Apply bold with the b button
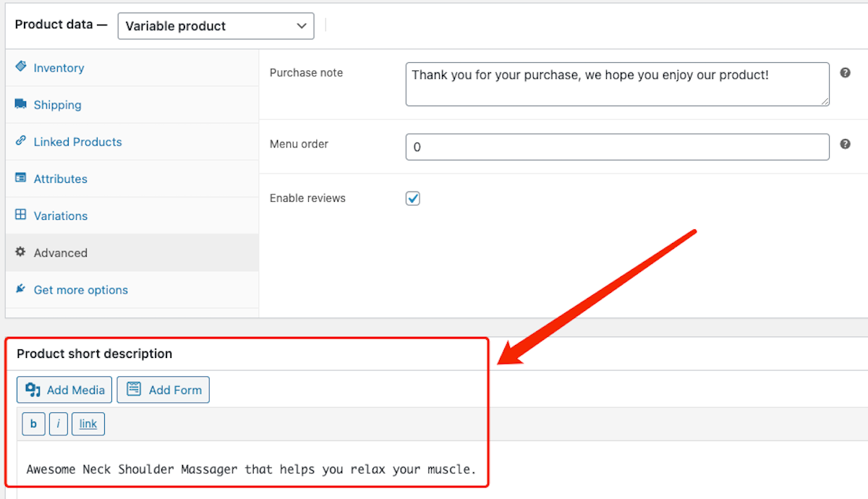 (33, 424)
